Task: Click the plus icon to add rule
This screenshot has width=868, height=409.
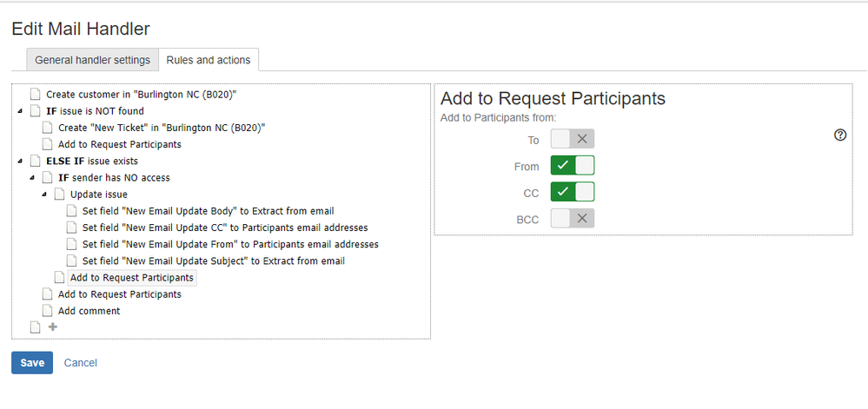Action: [x=52, y=327]
